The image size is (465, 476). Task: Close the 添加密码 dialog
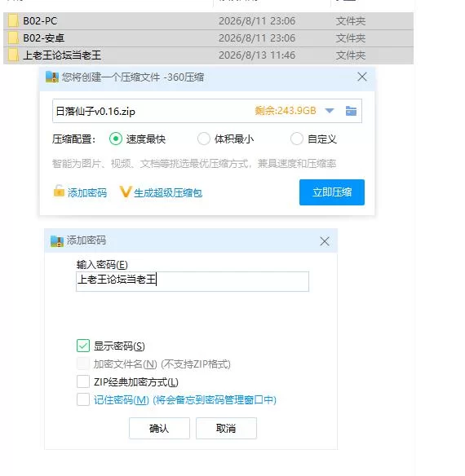click(325, 241)
